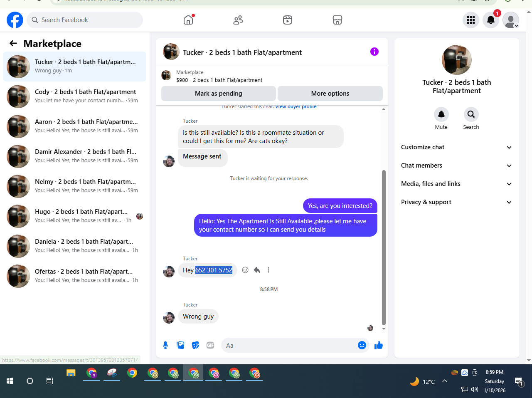Open the emoji picker in message field
Image resolution: width=532 pixels, height=398 pixels.
point(362,345)
